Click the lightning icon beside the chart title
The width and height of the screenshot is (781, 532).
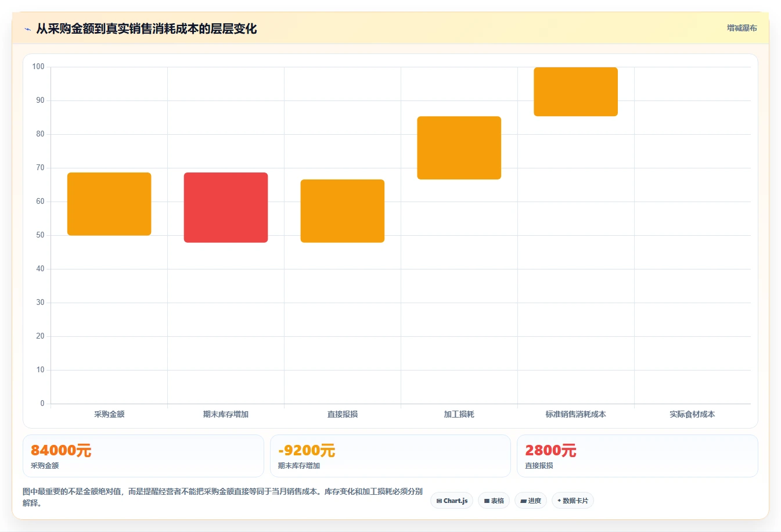[x=27, y=29]
